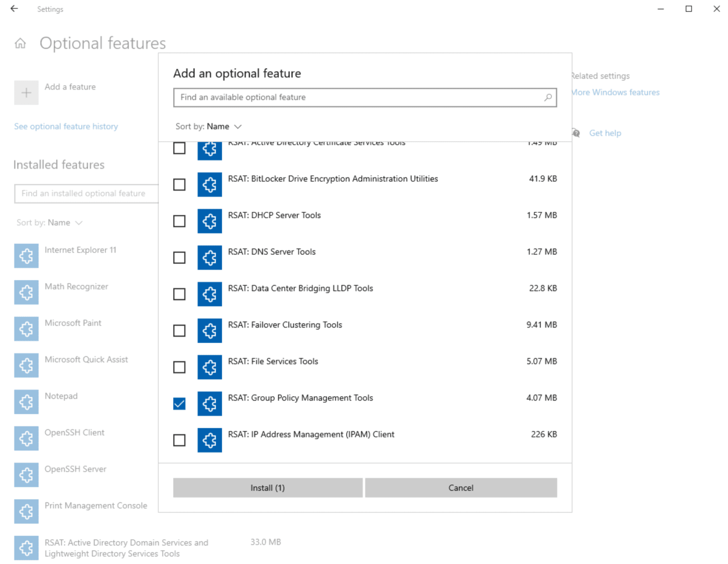728x564 pixels.
Task: Click the Microsoft Paint feature icon
Action: (x=26, y=329)
